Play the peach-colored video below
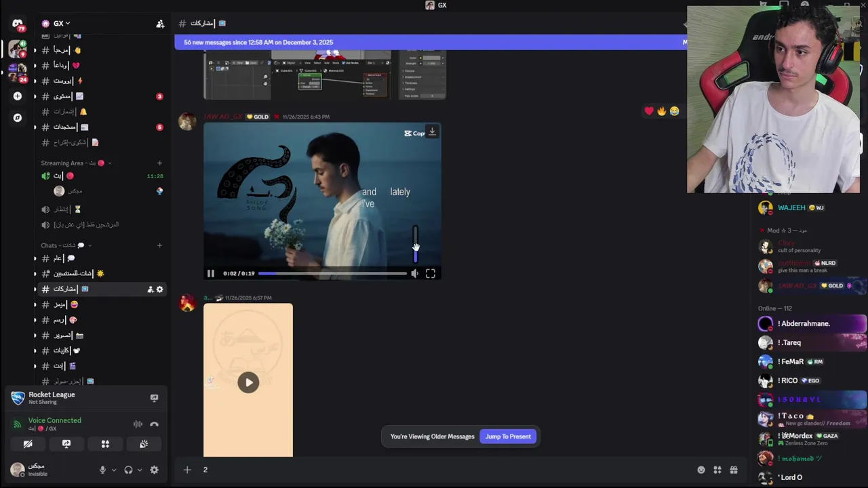The height and width of the screenshot is (488, 868). click(x=248, y=382)
